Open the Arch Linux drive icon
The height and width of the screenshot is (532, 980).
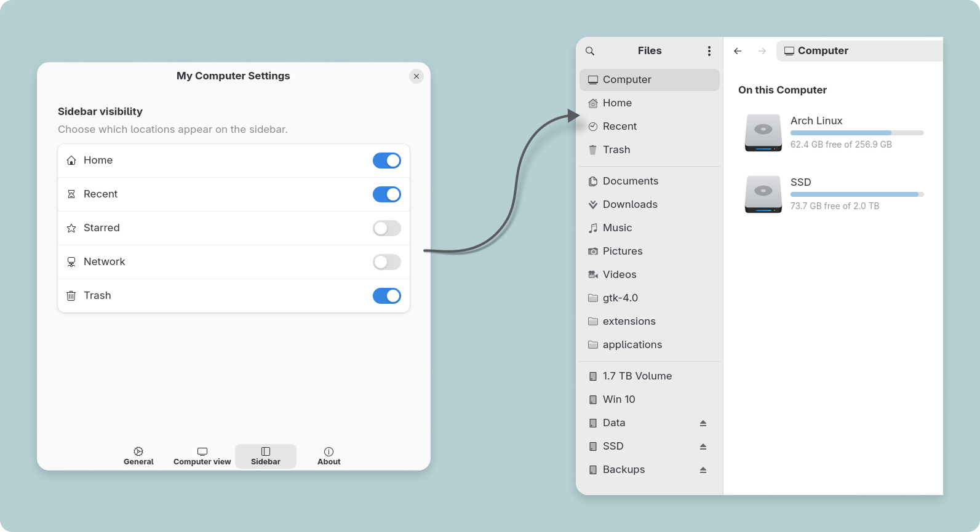click(x=763, y=133)
